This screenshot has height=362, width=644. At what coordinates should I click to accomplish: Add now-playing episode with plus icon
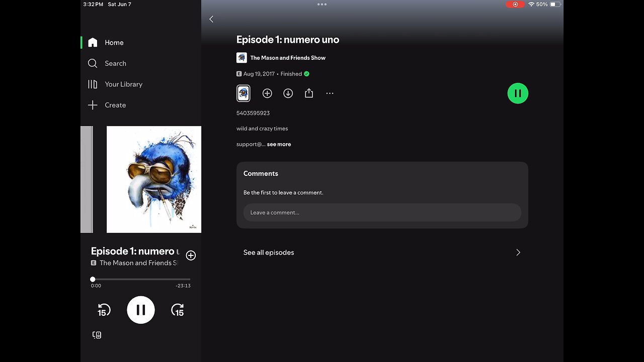click(x=191, y=255)
